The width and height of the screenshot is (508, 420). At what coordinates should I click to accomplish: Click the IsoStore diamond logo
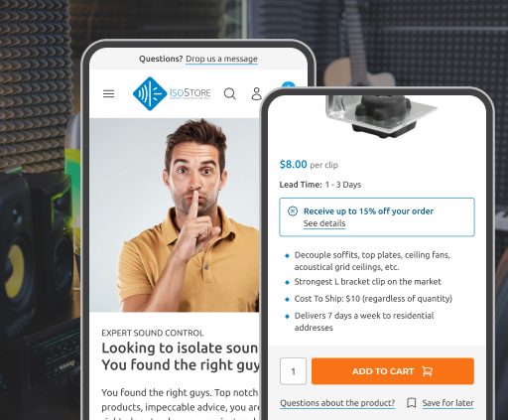(150, 93)
